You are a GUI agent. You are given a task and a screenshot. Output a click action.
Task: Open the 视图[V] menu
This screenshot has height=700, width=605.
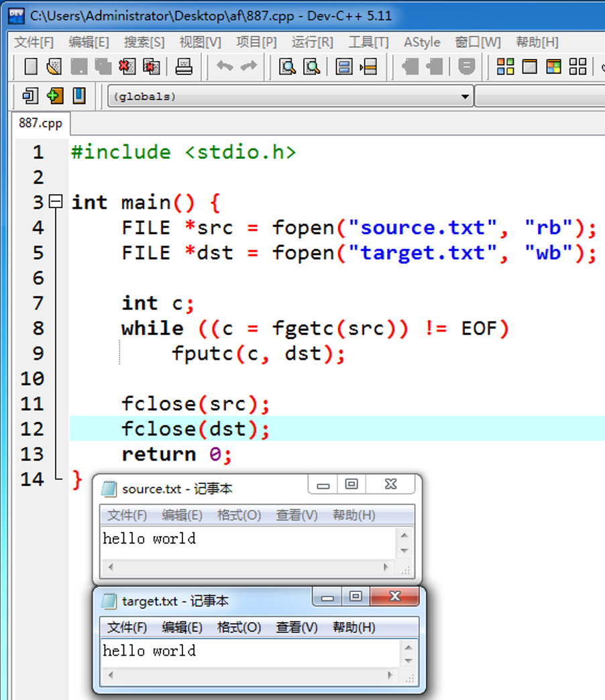click(201, 42)
